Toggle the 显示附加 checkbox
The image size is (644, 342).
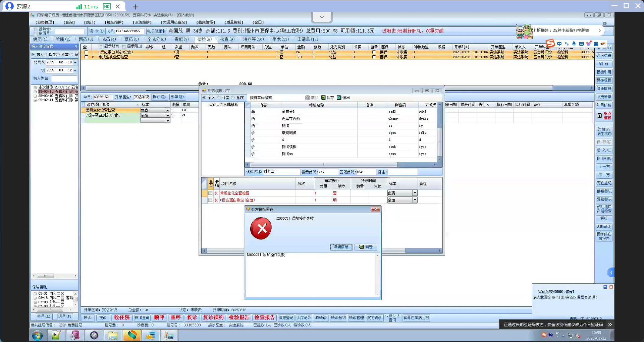(x=124, y=46)
